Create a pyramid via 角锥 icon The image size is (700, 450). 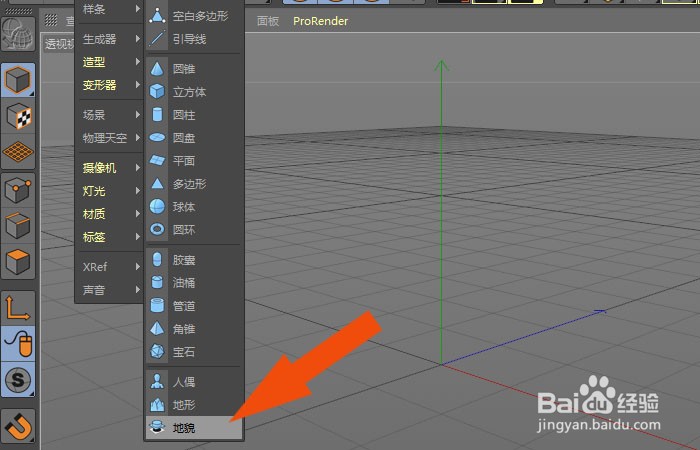(x=157, y=329)
